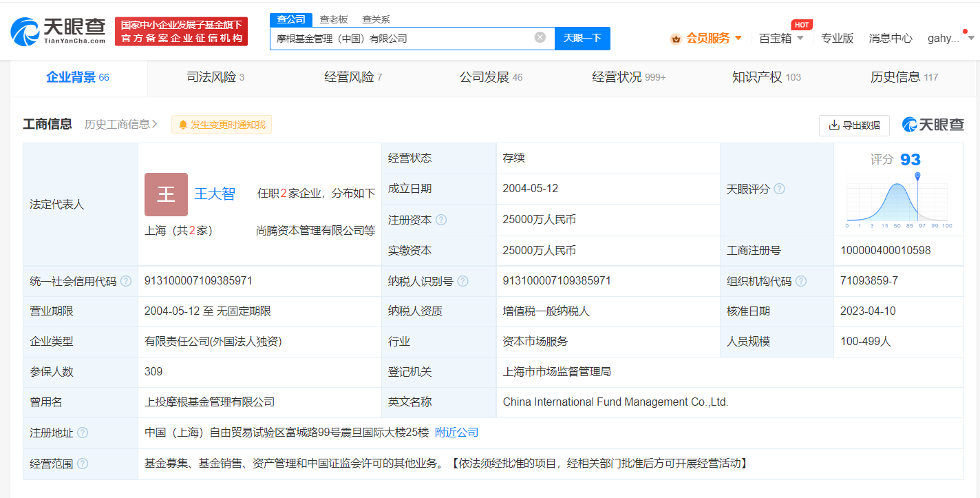Open the 公司发展 tab
Viewport: 980px width, 498px height.
[491, 77]
